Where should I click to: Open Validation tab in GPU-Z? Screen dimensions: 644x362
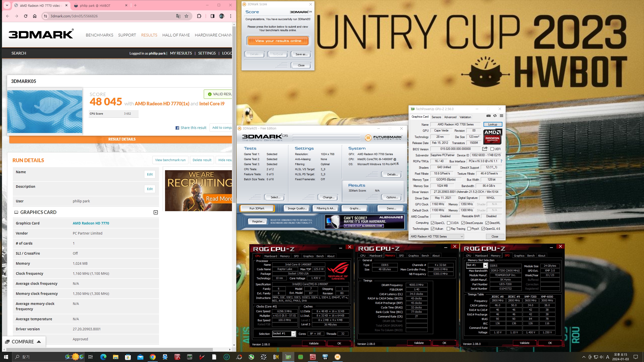point(465,117)
